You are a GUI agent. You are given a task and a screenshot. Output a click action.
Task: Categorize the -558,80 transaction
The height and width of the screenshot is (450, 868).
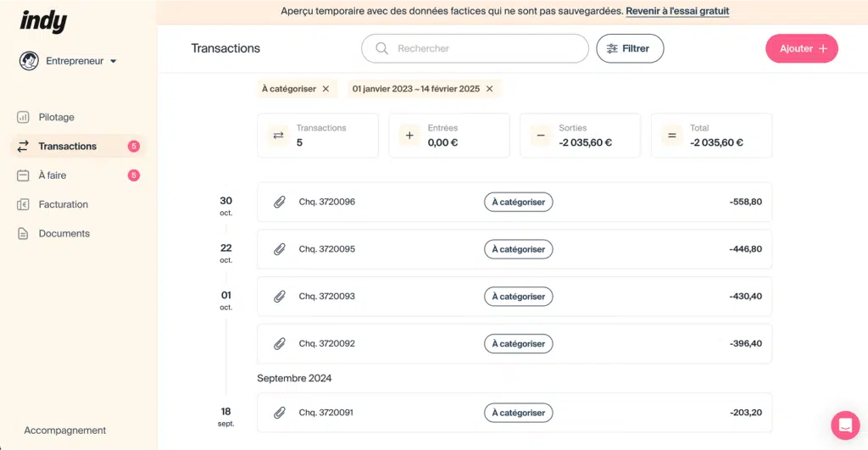pyautogui.click(x=518, y=202)
